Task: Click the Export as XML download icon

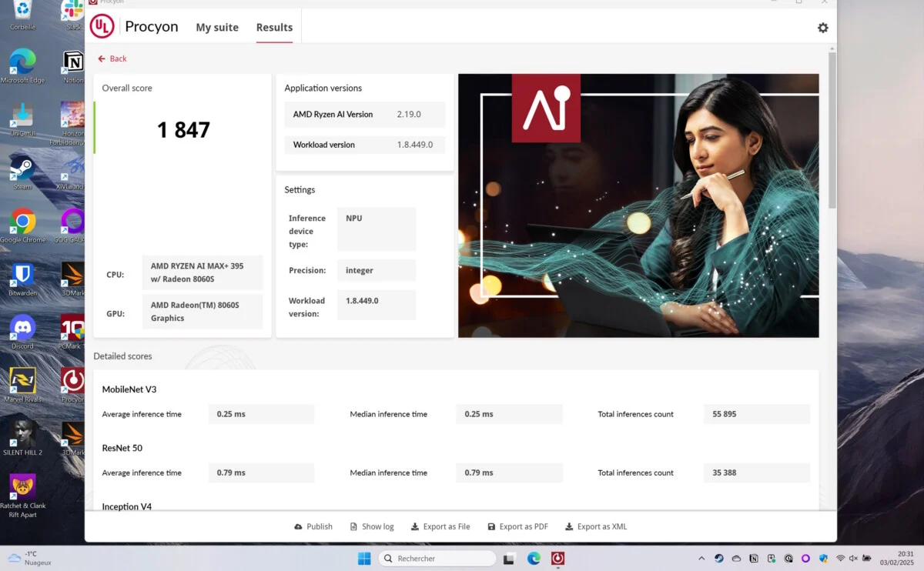Action: 571,526
